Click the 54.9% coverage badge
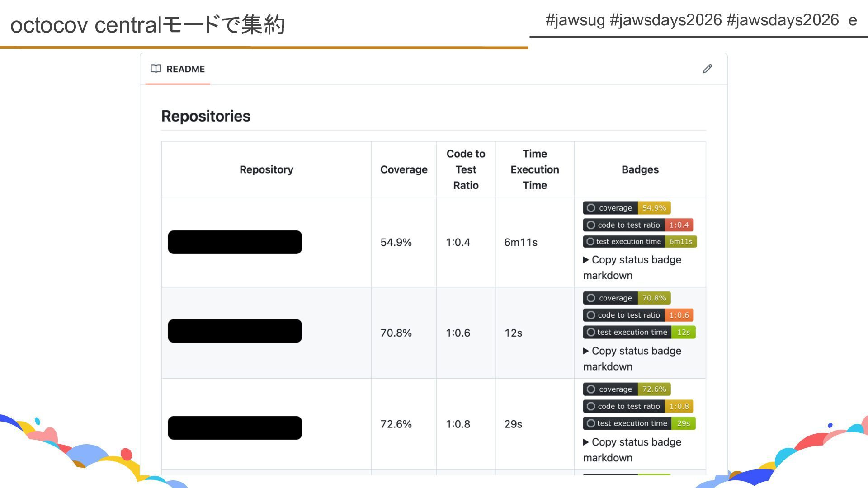 pos(627,208)
